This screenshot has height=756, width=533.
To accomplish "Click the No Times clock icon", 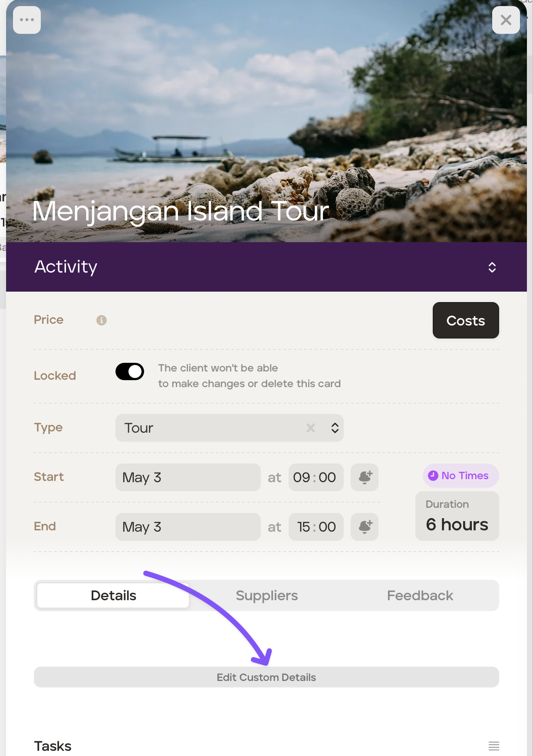I will click(433, 476).
